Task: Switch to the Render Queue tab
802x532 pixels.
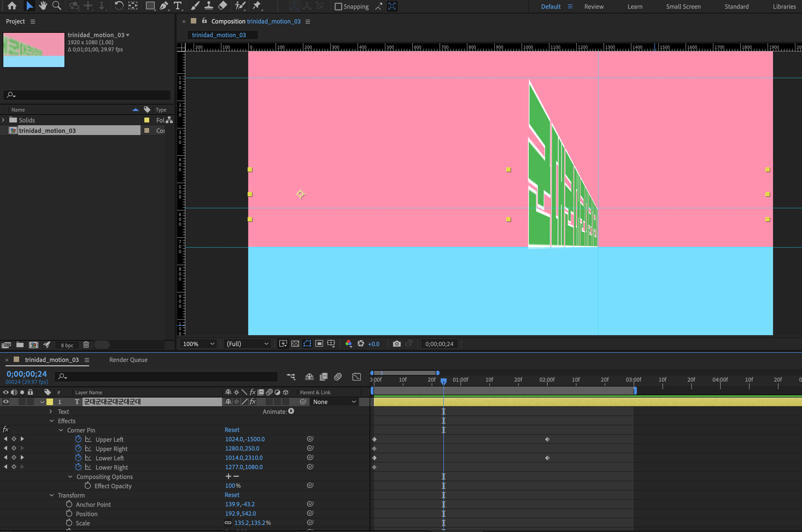Action: click(x=128, y=360)
